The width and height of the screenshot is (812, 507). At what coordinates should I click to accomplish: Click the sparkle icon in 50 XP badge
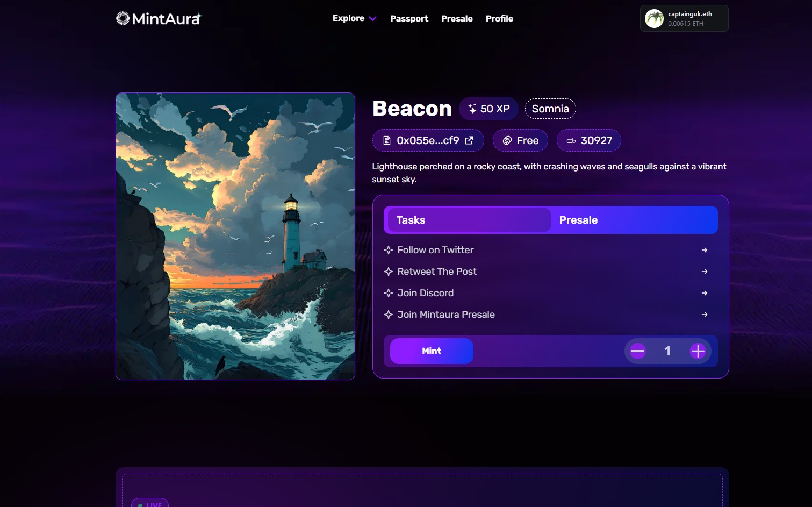(472, 109)
